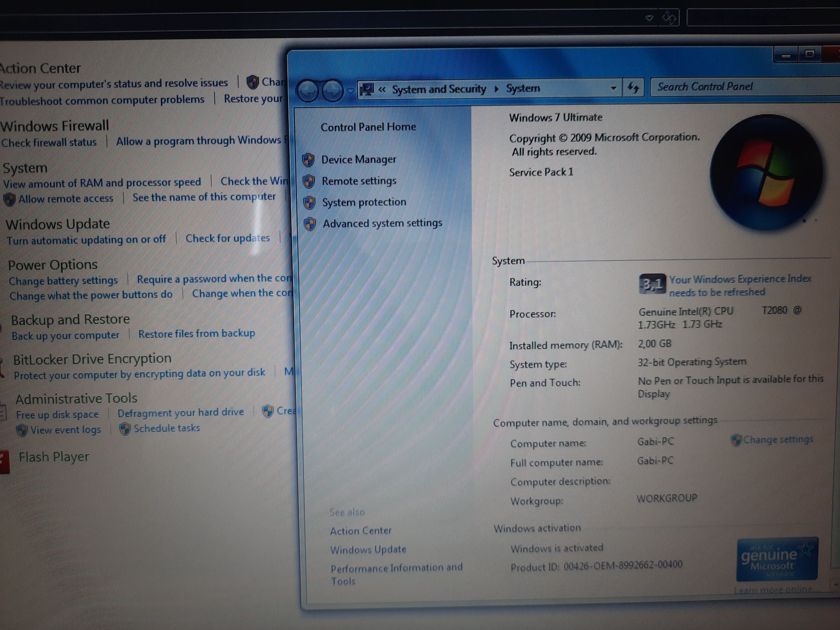Click the genuine Microsoft software badge
840x630 pixels.
tap(777, 559)
